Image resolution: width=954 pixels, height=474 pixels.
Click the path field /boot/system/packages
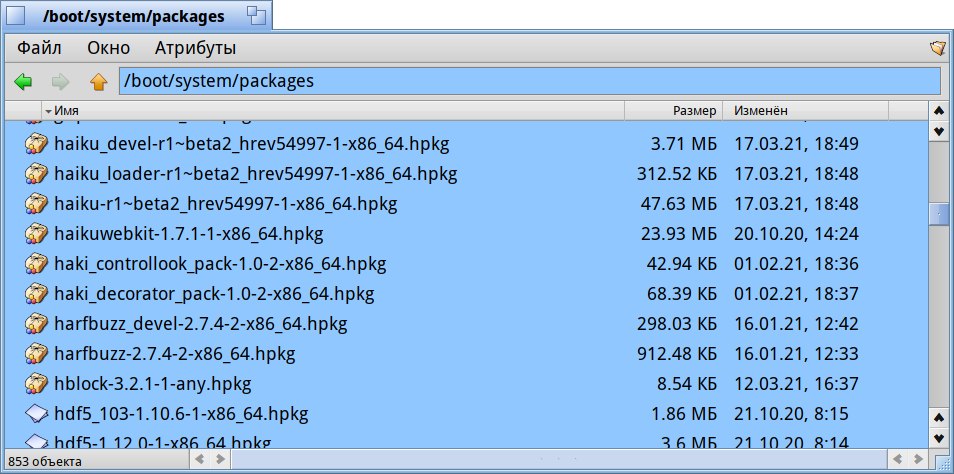[529, 81]
